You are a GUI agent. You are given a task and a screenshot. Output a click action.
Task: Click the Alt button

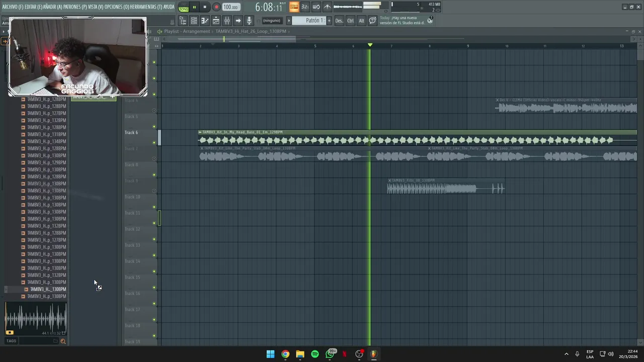coord(361,21)
